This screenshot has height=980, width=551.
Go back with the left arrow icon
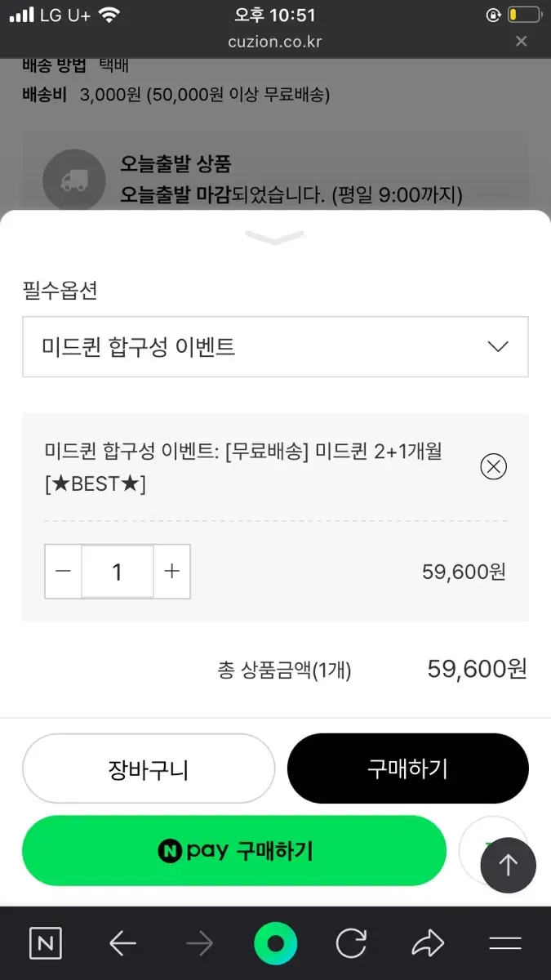pos(122,944)
